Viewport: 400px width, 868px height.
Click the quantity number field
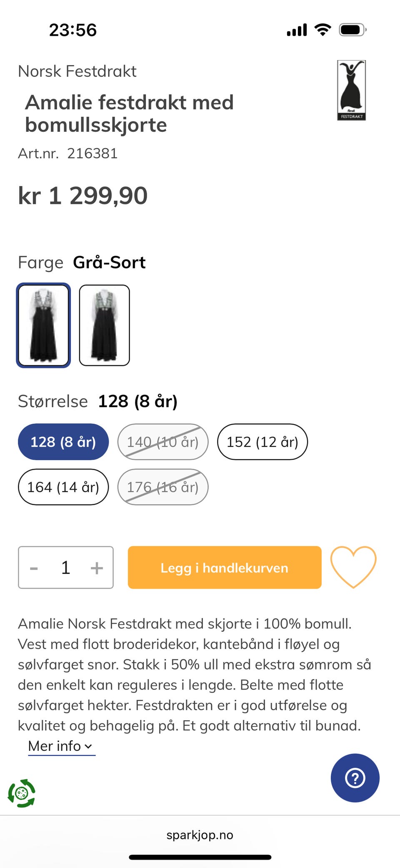tap(66, 568)
